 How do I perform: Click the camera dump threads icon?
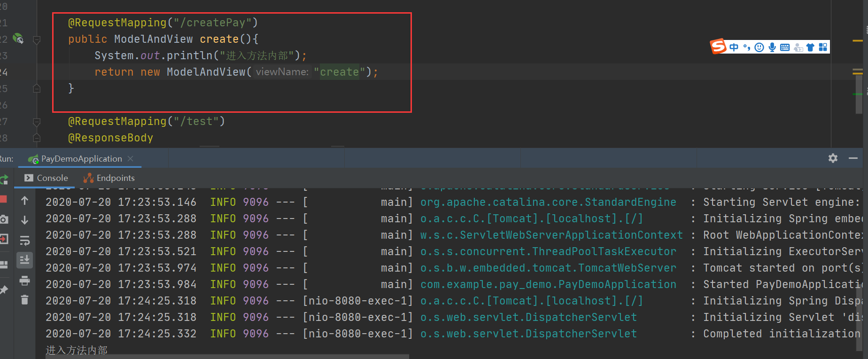pos(4,219)
